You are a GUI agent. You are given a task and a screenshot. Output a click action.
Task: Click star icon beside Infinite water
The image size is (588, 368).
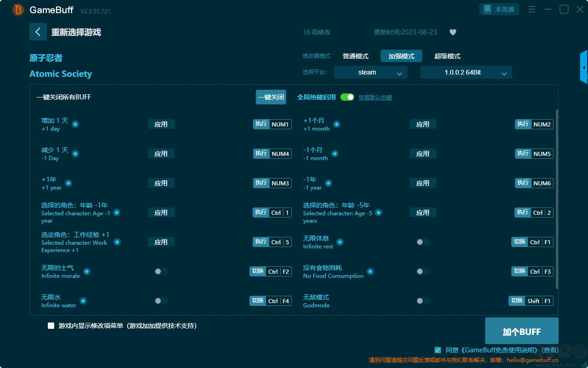(83, 301)
